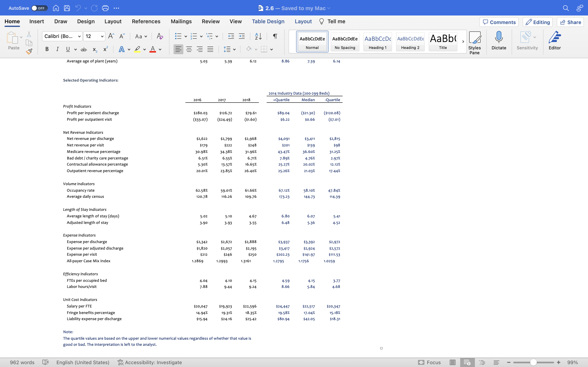Toggle bold formatting
Screen dimensions: 588x367
[47, 49]
